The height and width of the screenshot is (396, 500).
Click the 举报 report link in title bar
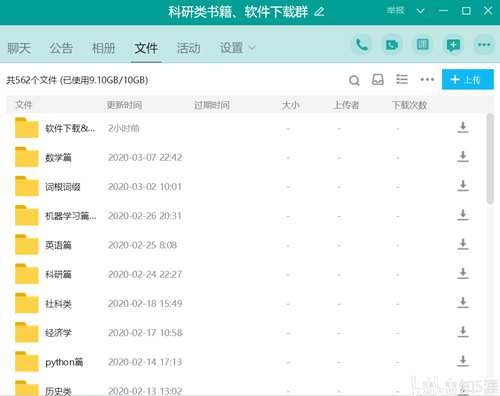tap(396, 11)
